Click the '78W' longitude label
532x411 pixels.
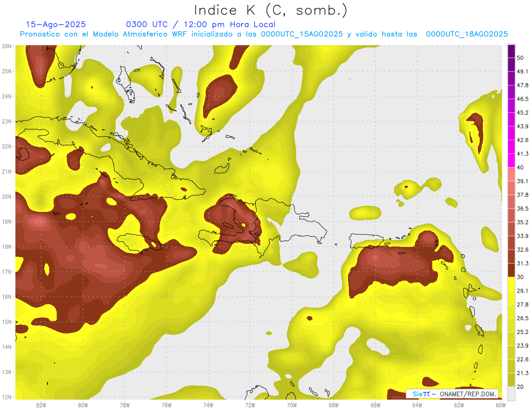(125, 405)
